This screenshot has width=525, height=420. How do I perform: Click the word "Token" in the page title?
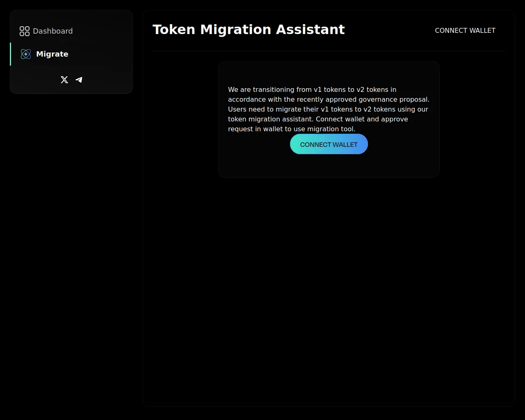click(173, 30)
